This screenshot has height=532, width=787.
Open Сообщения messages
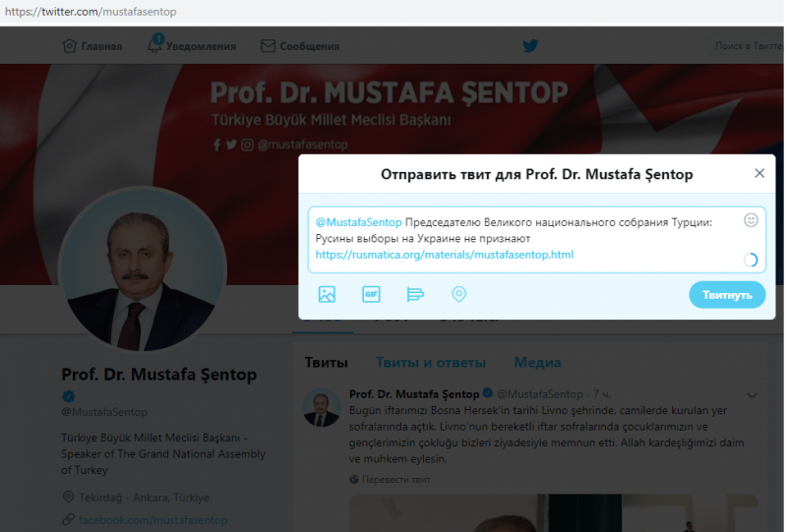tap(300, 46)
